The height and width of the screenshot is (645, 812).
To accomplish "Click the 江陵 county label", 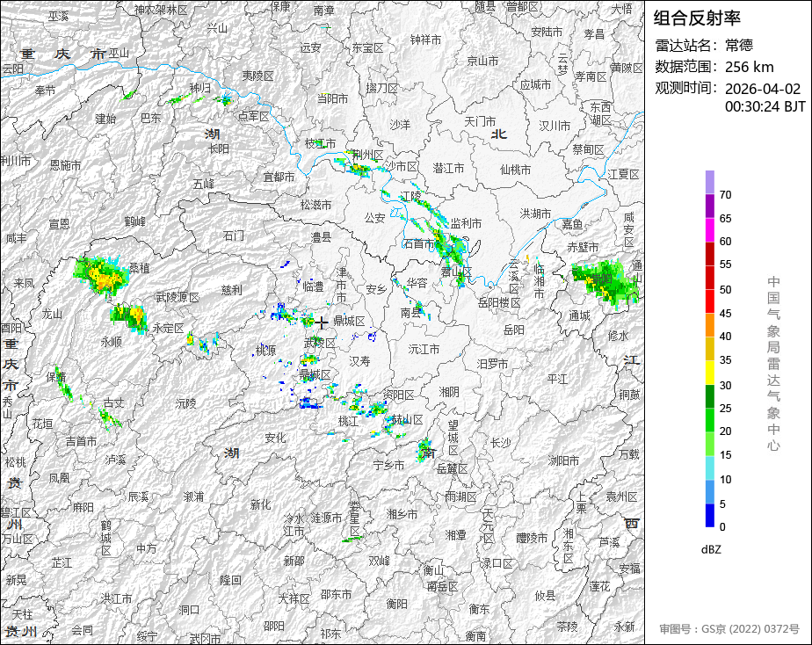I will point(411,196).
